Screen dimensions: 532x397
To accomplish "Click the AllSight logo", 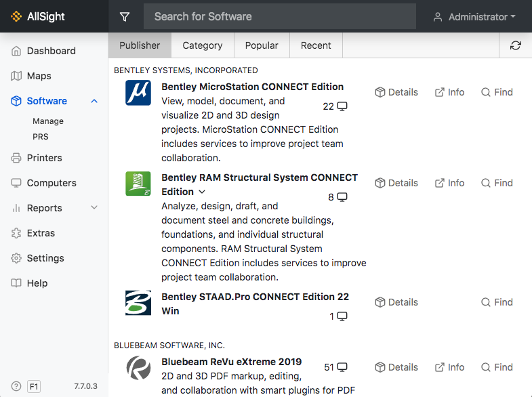I will [37, 16].
